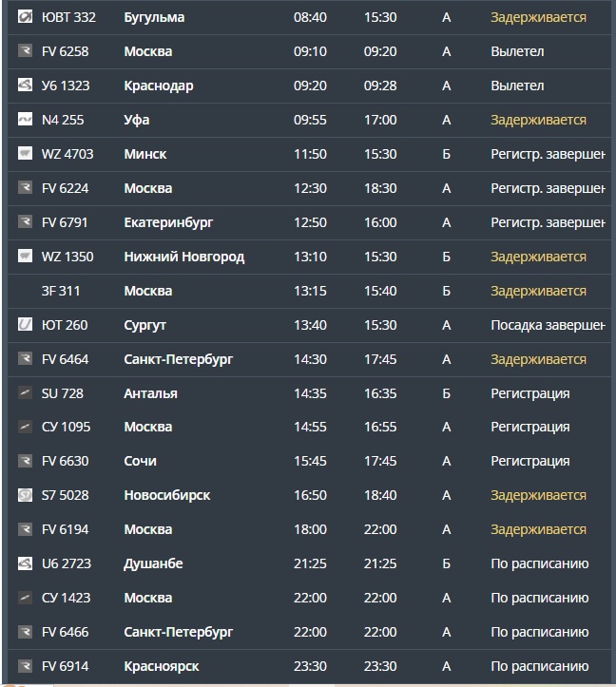Click the airline logo beside У6 1323
The width and height of the screenshot is (616, 687).
point(25,85)
